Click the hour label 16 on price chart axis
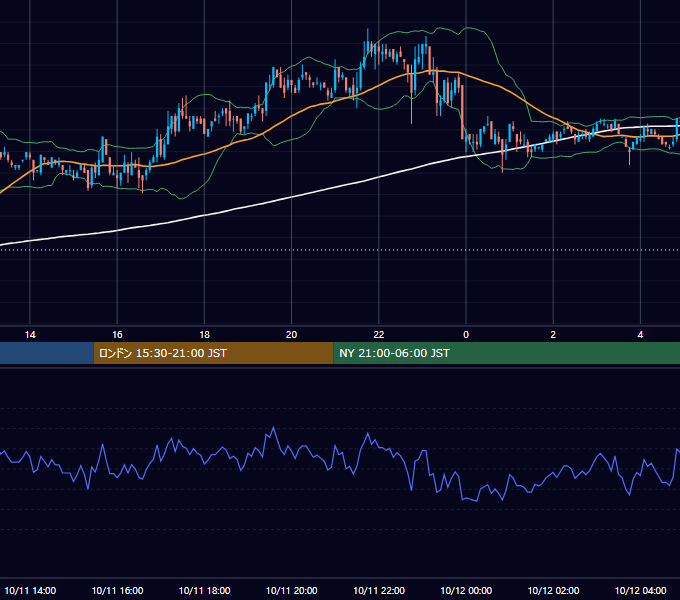The height and width of the screenshot is (600, 680). 117,334
